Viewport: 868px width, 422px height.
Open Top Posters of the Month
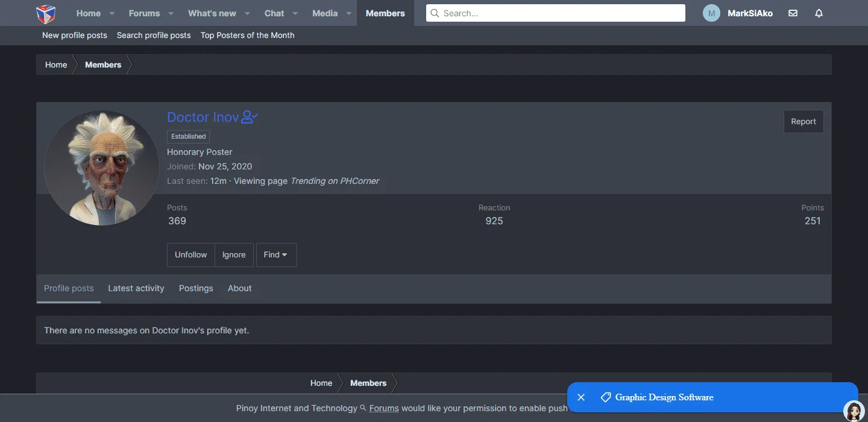[248, 36]
